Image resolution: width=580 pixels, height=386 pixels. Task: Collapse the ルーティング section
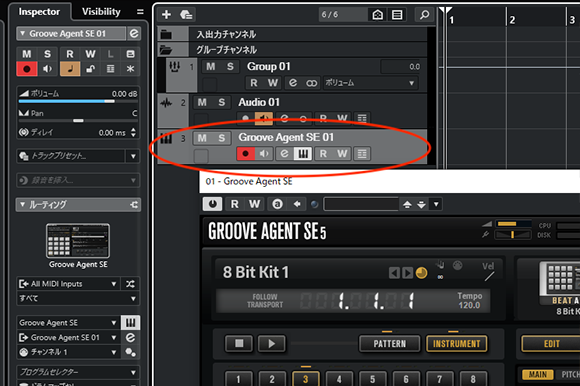pyautogui.click(x=23, y=204)
